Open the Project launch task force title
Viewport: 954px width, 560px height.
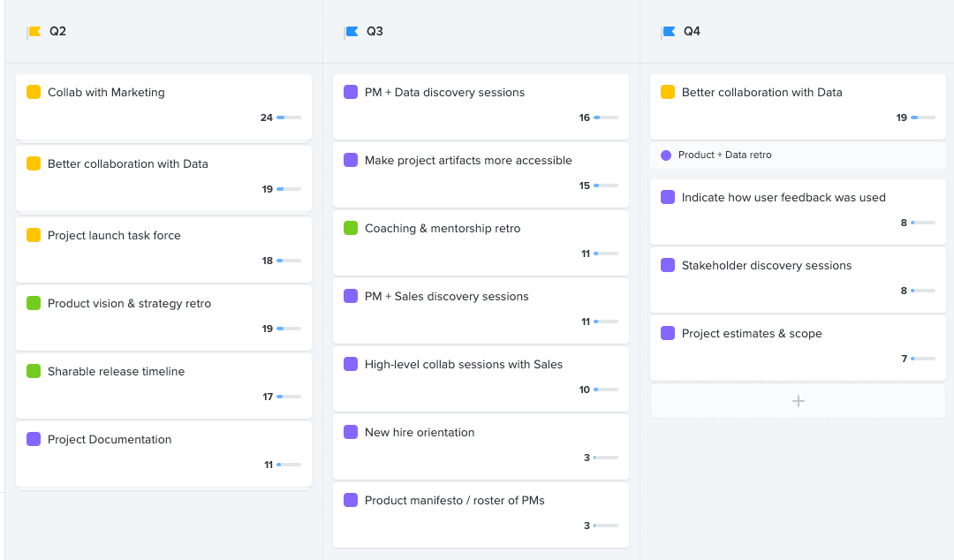114,236
